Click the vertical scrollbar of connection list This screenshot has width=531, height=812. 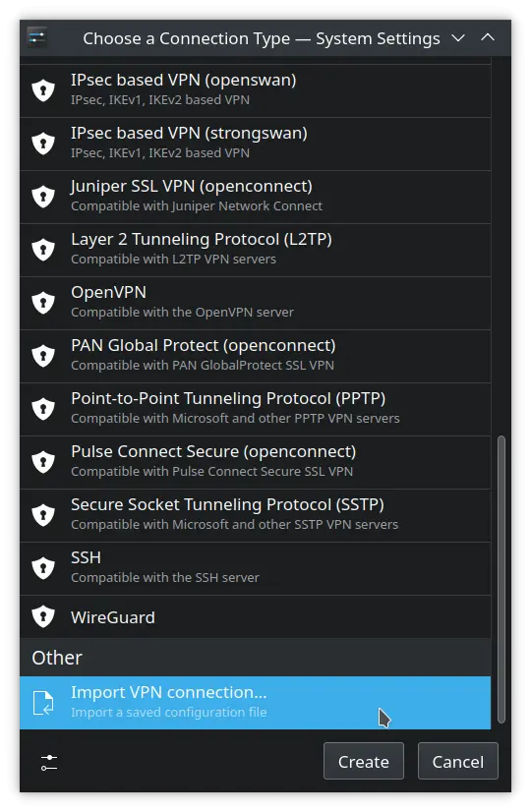(x=501, y=579)
